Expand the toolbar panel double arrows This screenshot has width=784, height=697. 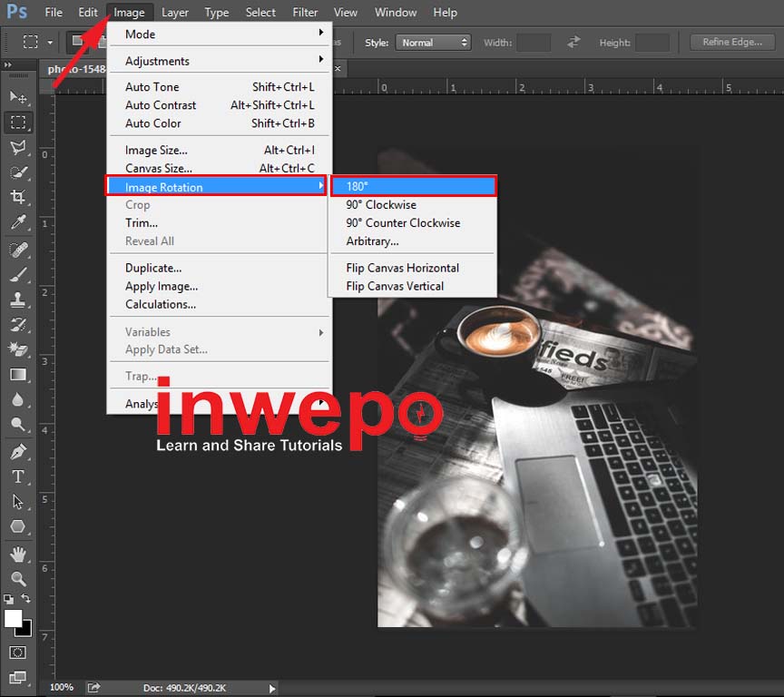pyautogui.click(x=7, y=65)
